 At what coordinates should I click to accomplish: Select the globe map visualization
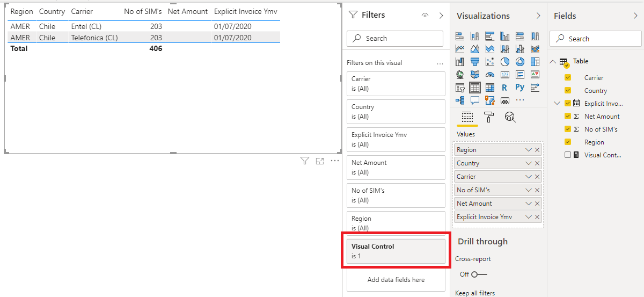(x=460, y=75)
